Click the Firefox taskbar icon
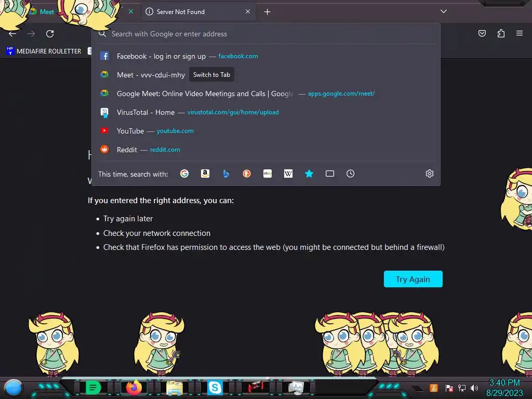Screen dimensions: 532x399 (x=134, y=387)
